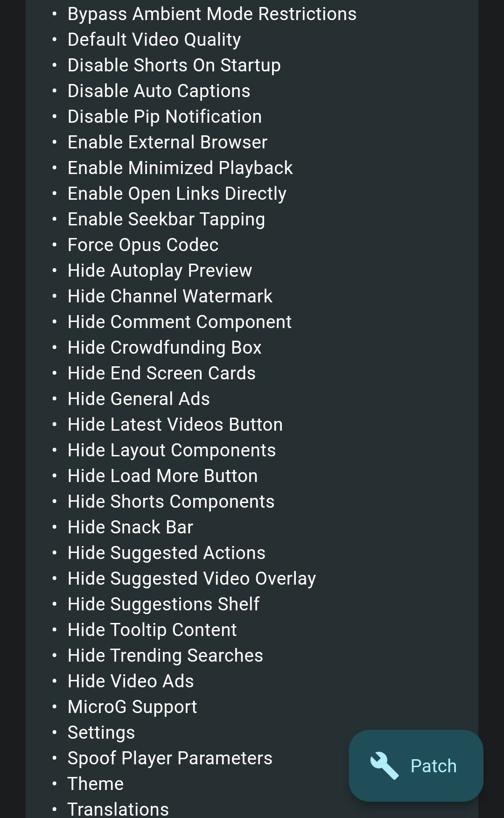The height and width of the screenshot is (818, 504).
Task: Open the Theme patch entry
Action: [x=95, y=783]
